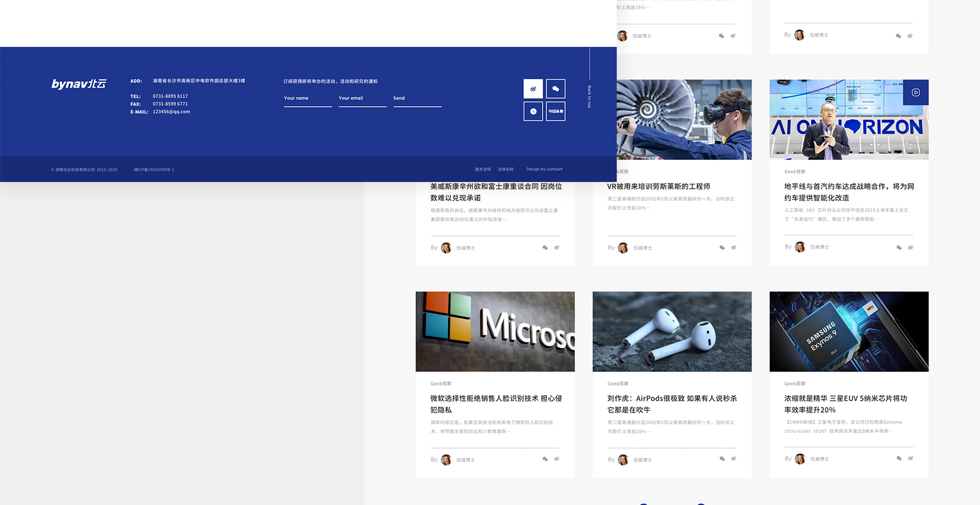The height and width of the screenshot is (505, 980).
Task: Click the Weibo share icon on VR article
Action: point(733,248)
